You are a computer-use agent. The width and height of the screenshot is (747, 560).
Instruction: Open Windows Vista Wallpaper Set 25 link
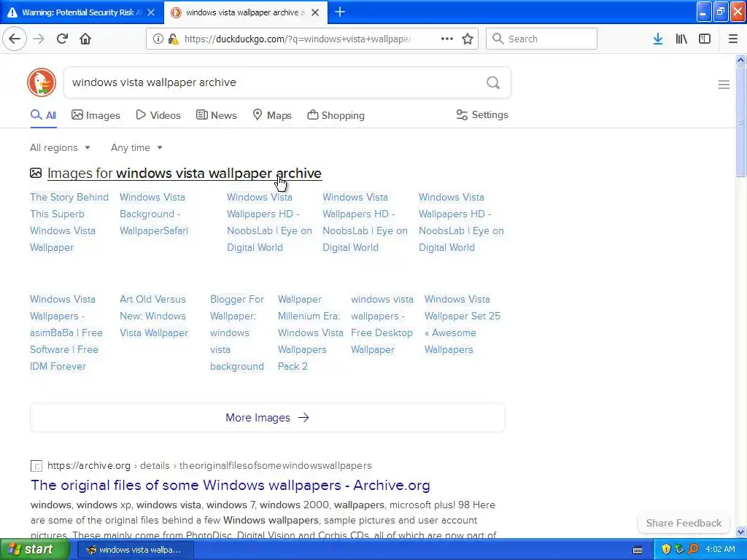pyautogui.click(x=462, y=324)
